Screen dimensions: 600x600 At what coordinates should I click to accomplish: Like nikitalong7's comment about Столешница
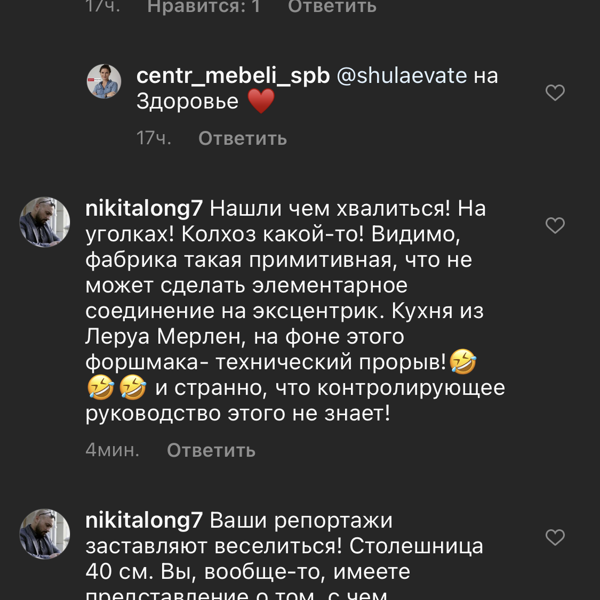click(x=555, y=538)
